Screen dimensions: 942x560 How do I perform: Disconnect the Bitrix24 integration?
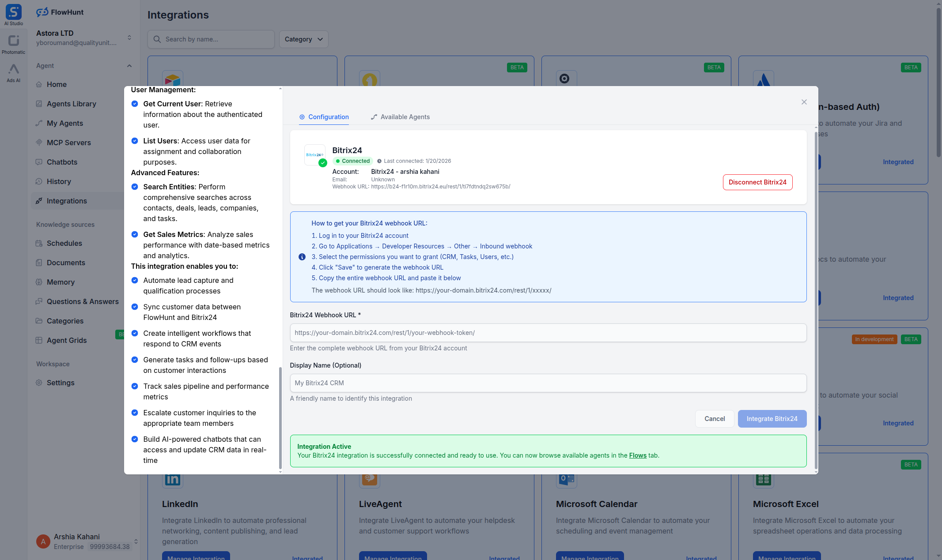point(757,182)
